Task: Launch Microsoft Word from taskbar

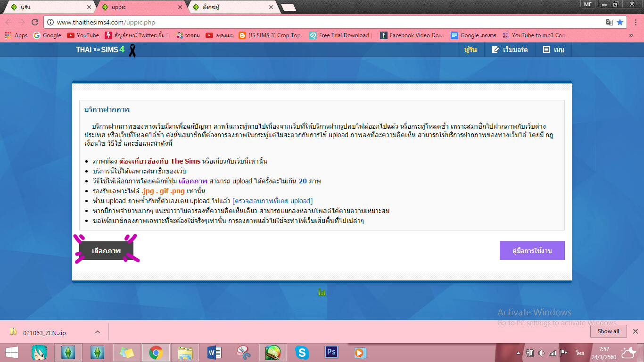Action: [214, 352]
